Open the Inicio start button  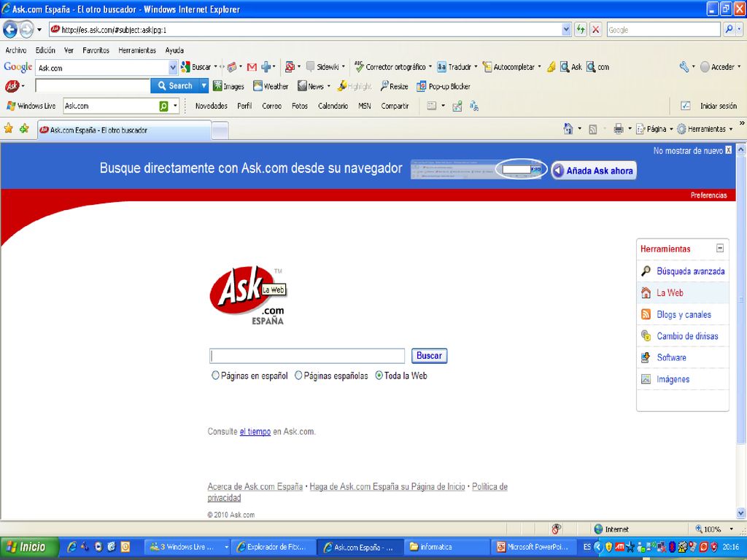tap(29, 547)
